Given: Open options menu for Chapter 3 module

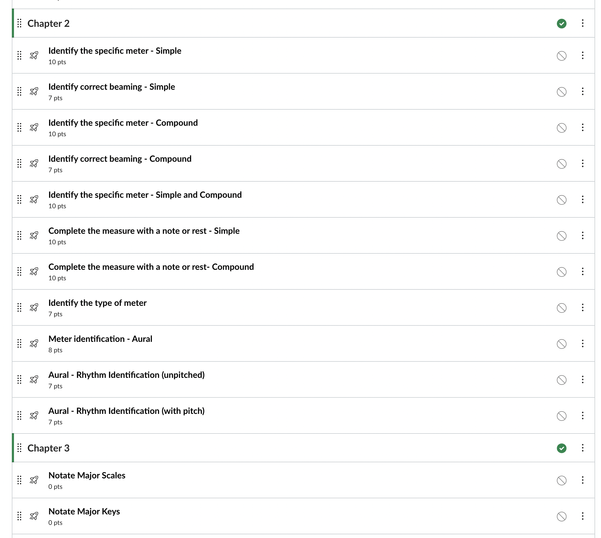Looking at the screenshot, I should [x=583, y=448].
